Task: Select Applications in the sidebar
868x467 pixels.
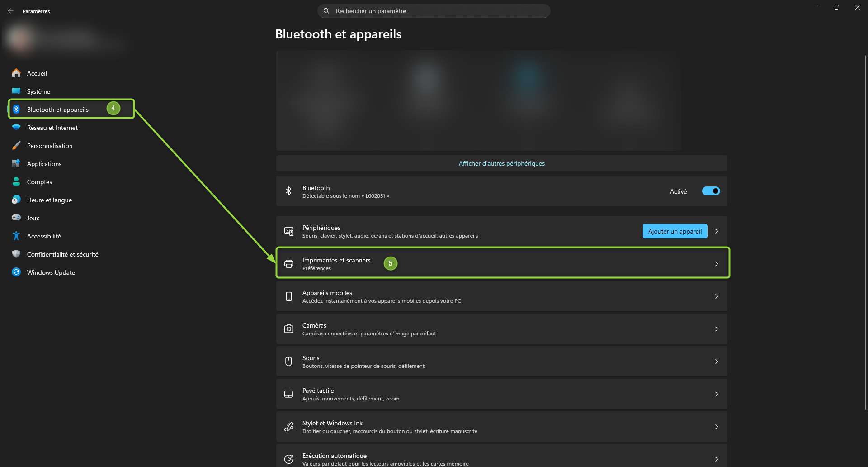Action: click(x=44, y=164)
